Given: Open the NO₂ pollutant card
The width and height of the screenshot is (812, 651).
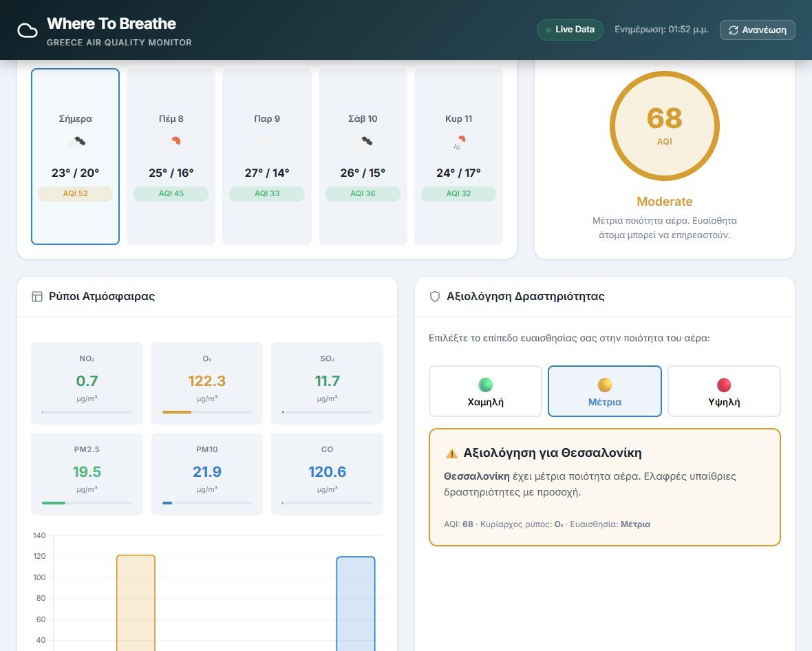Looking at the screenshot, I should pyautogui.click(x=87, y=383).
